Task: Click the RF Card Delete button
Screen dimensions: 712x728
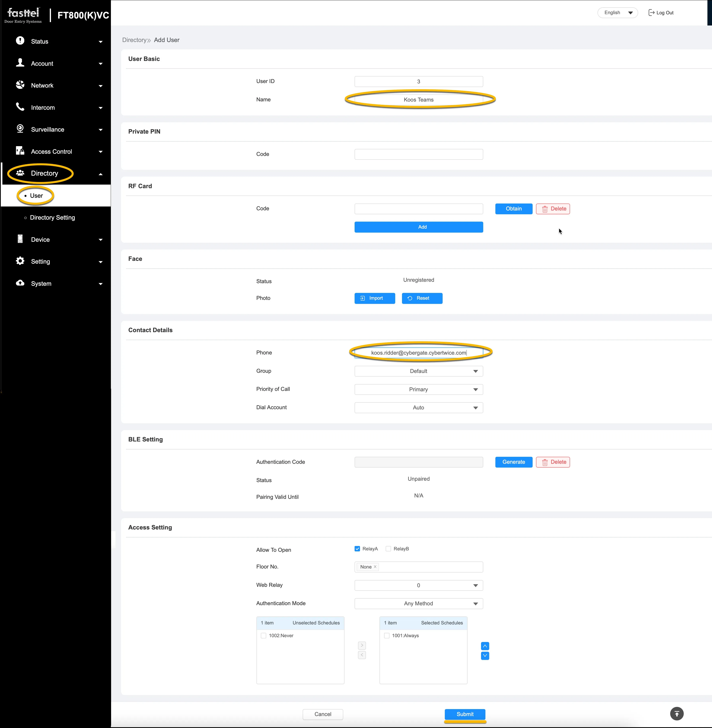Action: point(553,209)
